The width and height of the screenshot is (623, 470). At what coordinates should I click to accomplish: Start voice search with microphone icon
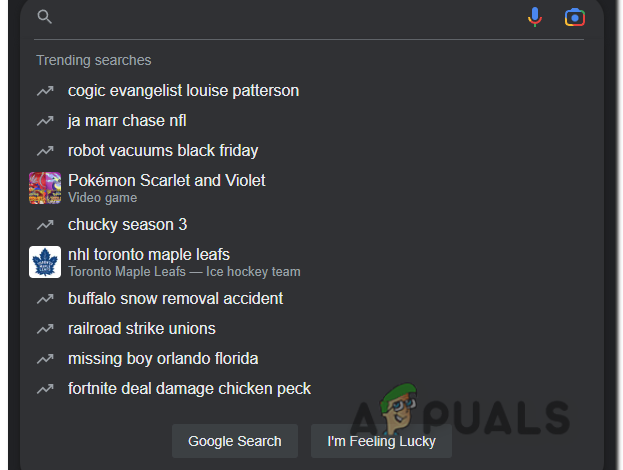pos(536,17)
